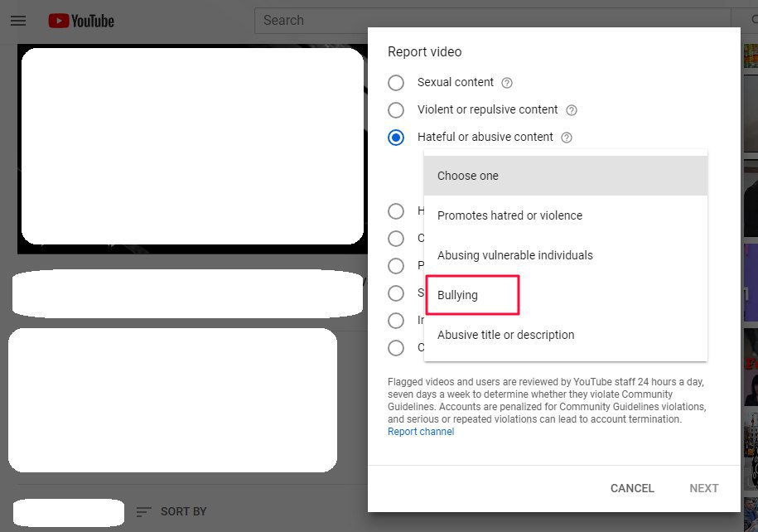758x532 pixels.
Task: Click the YouTube logo
Action: (x=81, y=21)
